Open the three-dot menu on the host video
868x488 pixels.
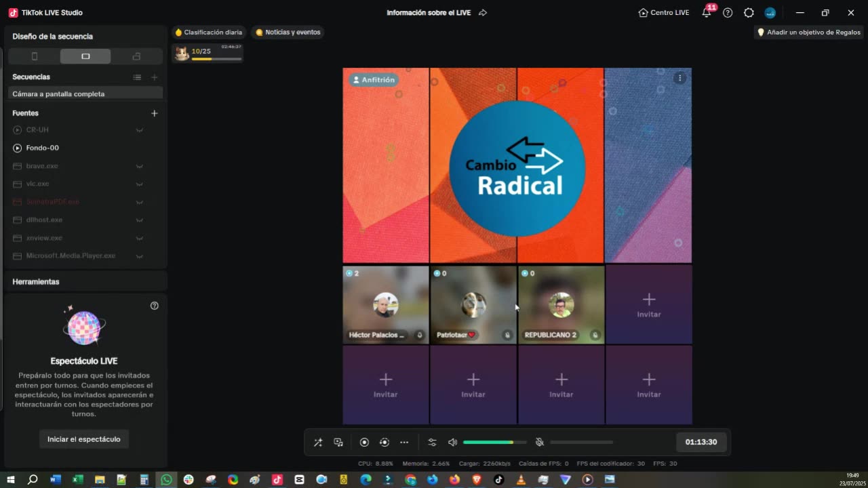(x=679, y=78)
